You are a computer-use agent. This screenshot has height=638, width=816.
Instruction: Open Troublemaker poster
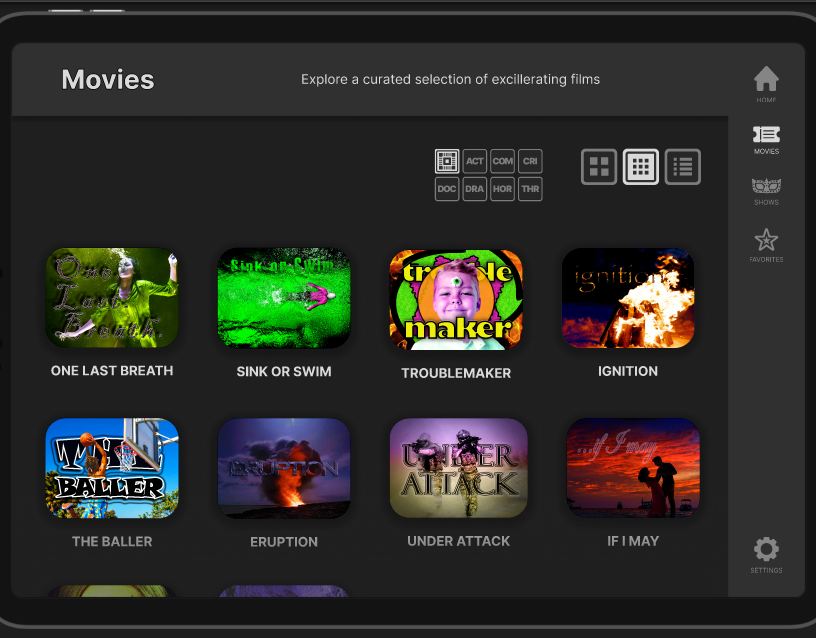tap(456, 299)
